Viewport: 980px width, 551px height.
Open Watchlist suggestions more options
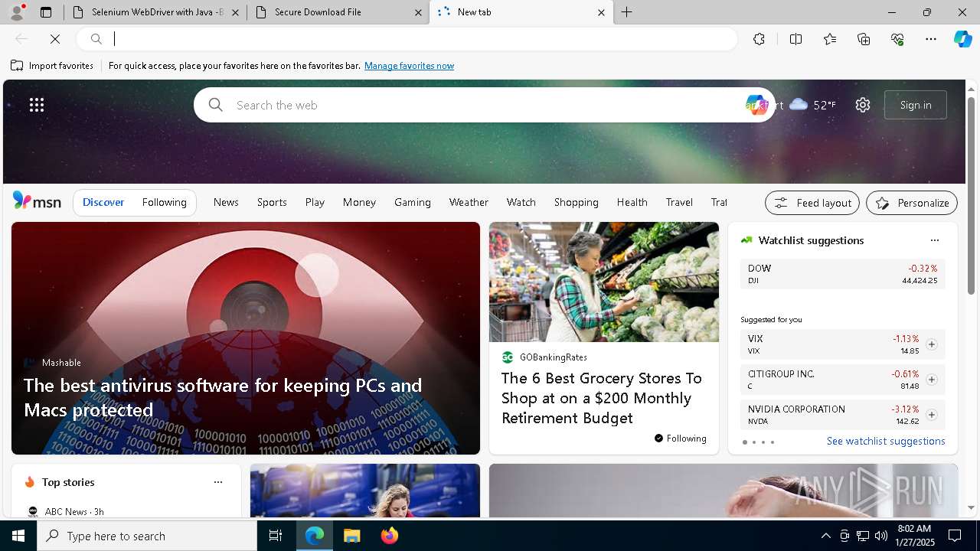(x=934, y=240)
